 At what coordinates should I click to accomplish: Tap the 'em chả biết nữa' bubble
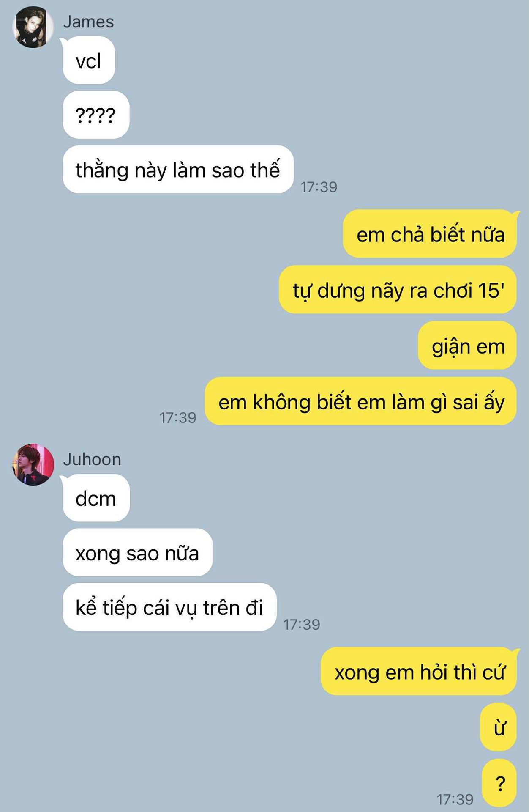pos(430,233)
